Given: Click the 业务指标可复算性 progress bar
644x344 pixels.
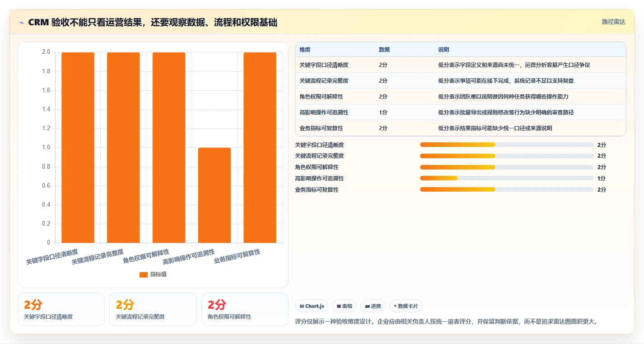Looking at the screenshot, I should [x=507, y=189].
